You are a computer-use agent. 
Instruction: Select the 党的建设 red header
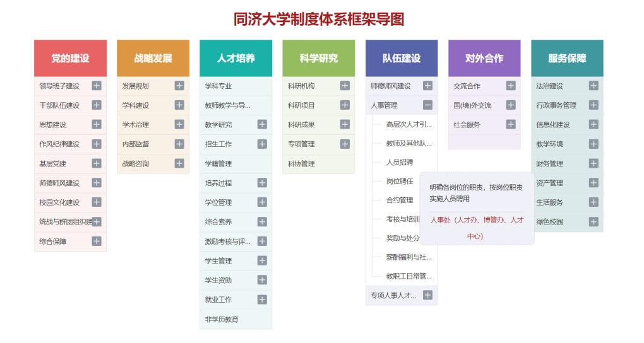click(x=70, y=58)
